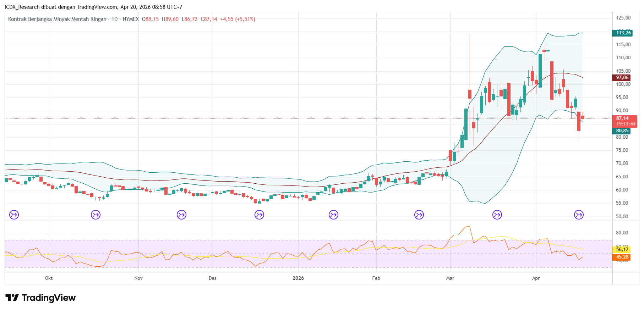This screenshot has width=644, height=311.
Task: Click the Okt label on the time axis
Action: 49,278
